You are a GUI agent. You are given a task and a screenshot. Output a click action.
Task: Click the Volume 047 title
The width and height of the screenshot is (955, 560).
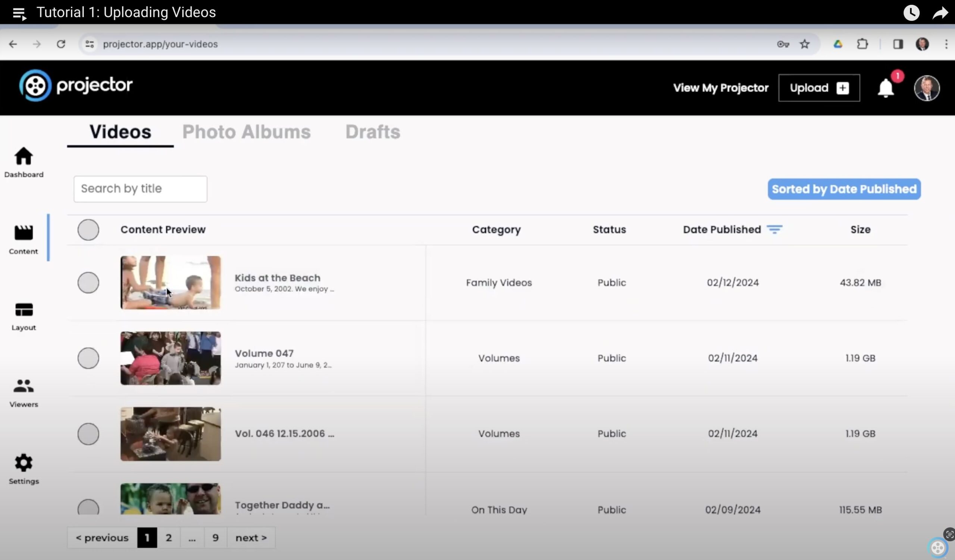264,353
